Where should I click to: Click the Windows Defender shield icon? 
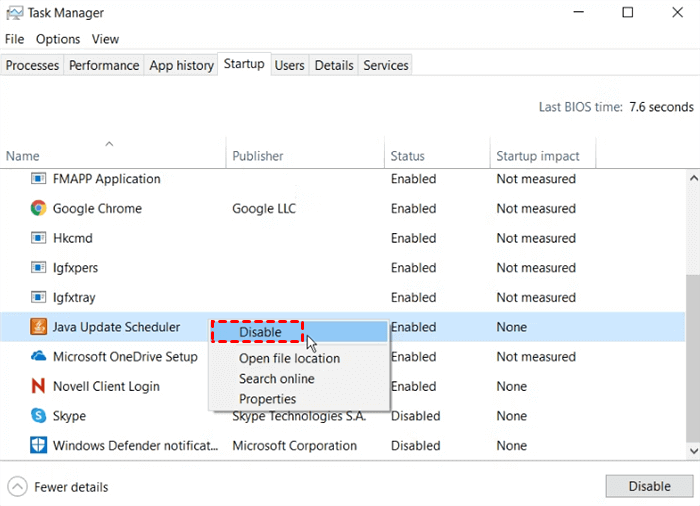point(38,446)
